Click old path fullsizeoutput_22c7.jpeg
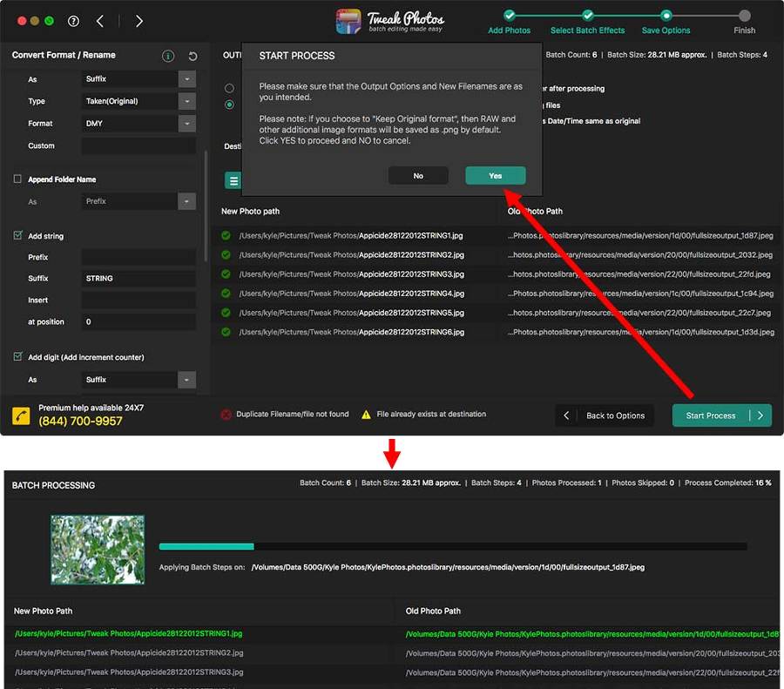Image resolution: width=784 pixels, height=689 pixels. [x=639, y=313]
